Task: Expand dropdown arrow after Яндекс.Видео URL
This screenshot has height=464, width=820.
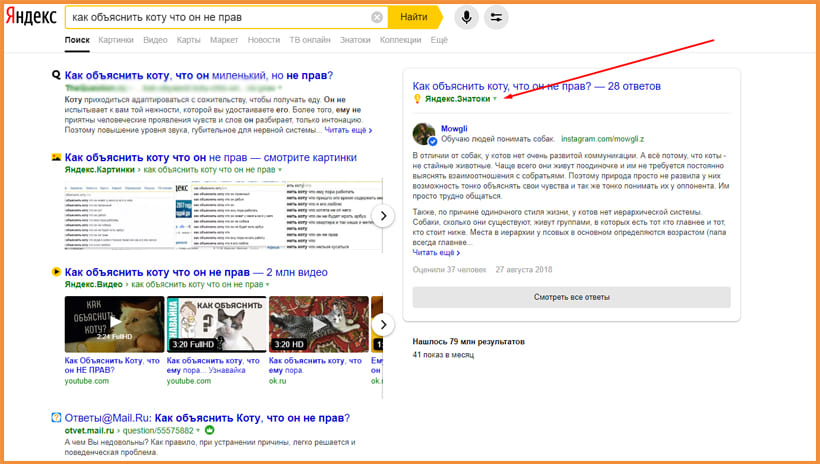Action: pyautogui.click(x=267, y=285)
